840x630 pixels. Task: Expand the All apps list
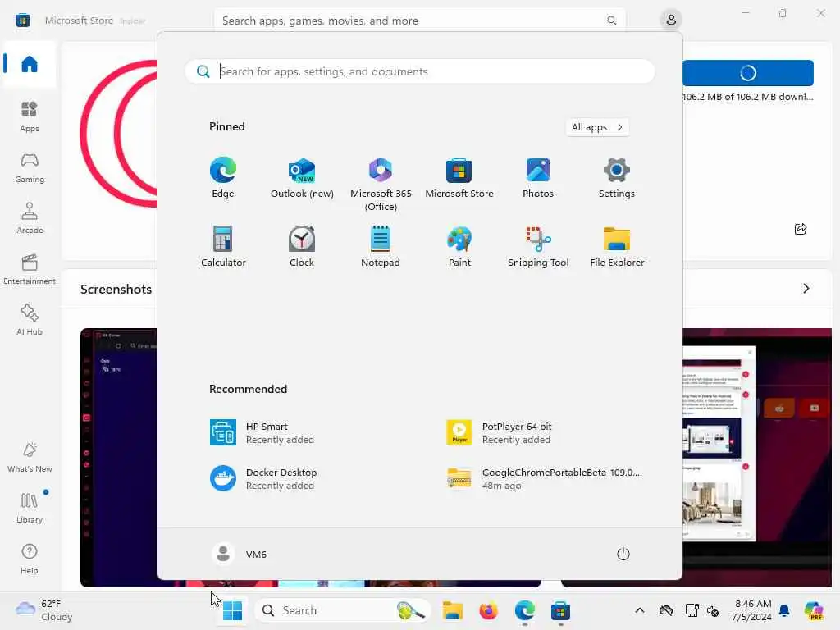click(x=597, y=127)
